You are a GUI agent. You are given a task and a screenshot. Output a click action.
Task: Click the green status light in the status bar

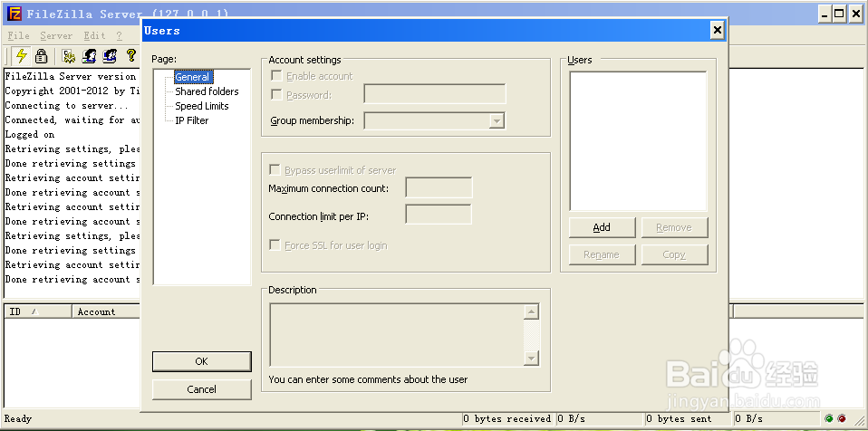pyautogui.click(x=829, y=419)
